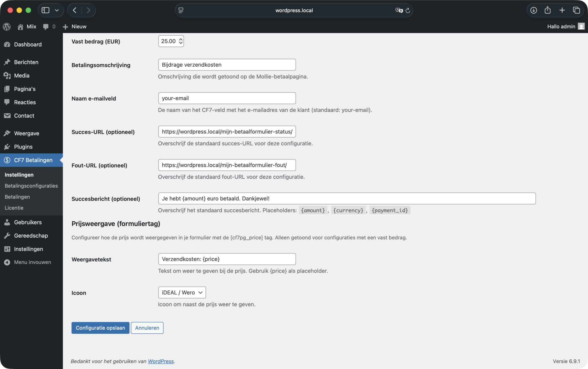
Task: Toggle the Safari sidebar icon
Action: [x=45, y=10]
